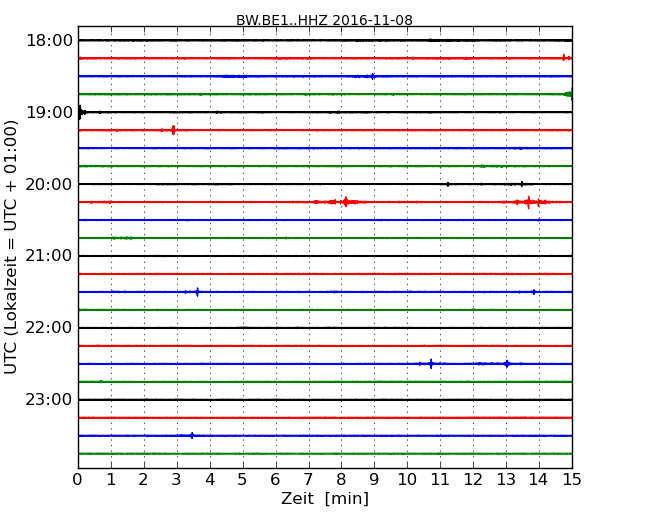The width and height of the screenshot is (650, 520).
Task: Click the red event near minute 8 at 20:15
Action: coord(345,202)
